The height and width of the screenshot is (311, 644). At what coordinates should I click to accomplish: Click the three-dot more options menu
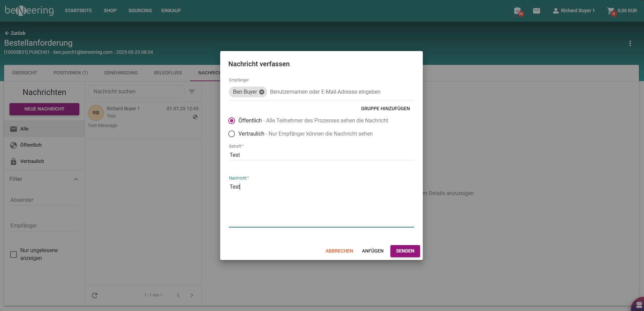click(630, 43)
